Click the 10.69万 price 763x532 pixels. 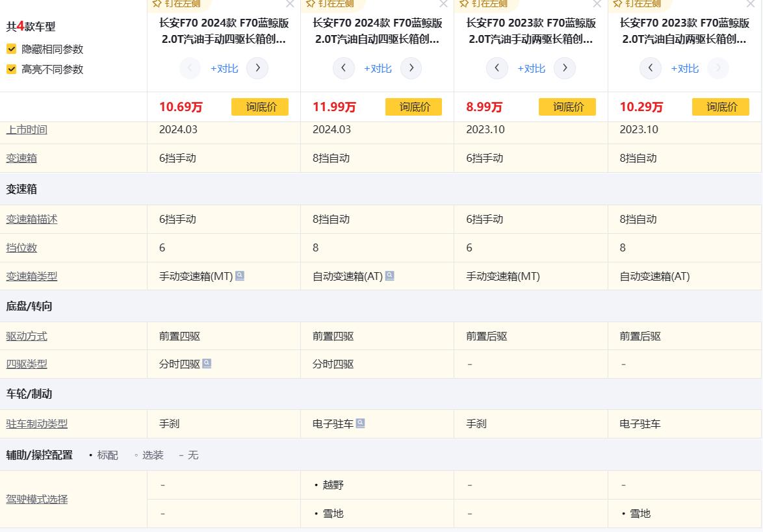click(181, 107)
